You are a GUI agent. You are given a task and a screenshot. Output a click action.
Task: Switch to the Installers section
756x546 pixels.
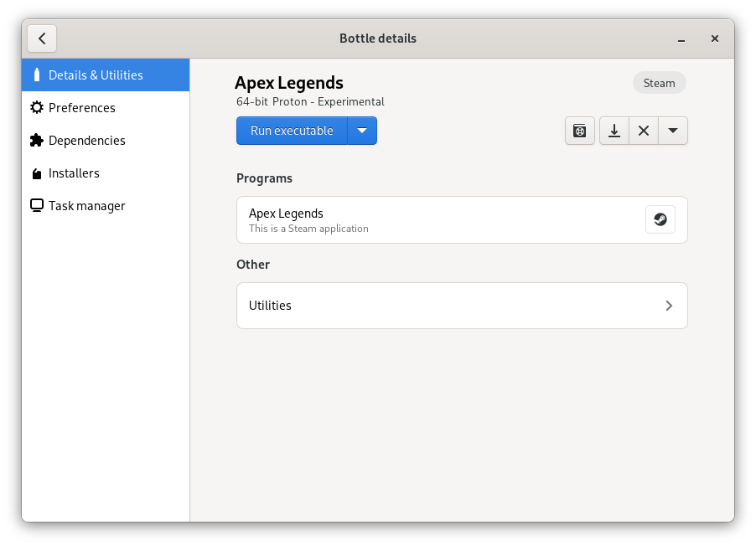(74, 173)
